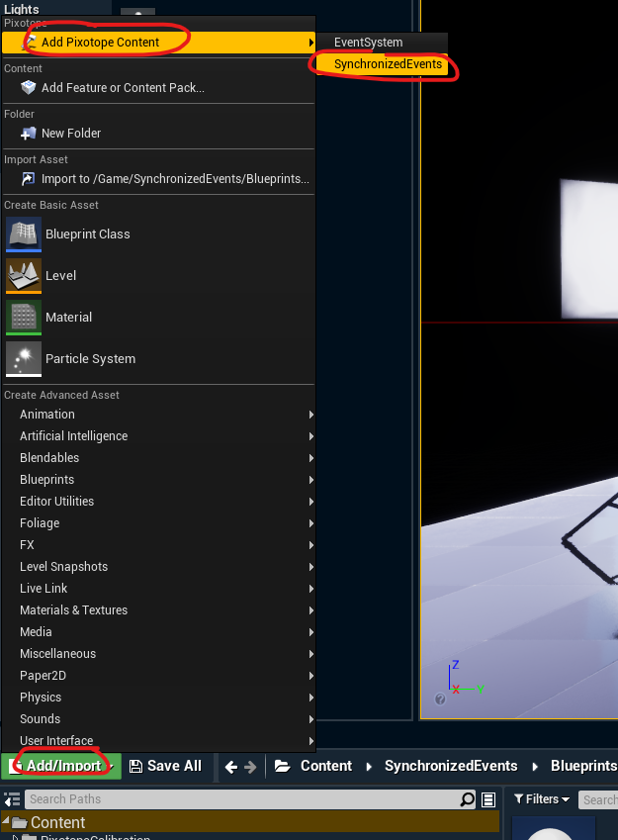The width and height of the screenshot is (618, 840).
Task: Click the New Folder icon
Action: point(28,134)
